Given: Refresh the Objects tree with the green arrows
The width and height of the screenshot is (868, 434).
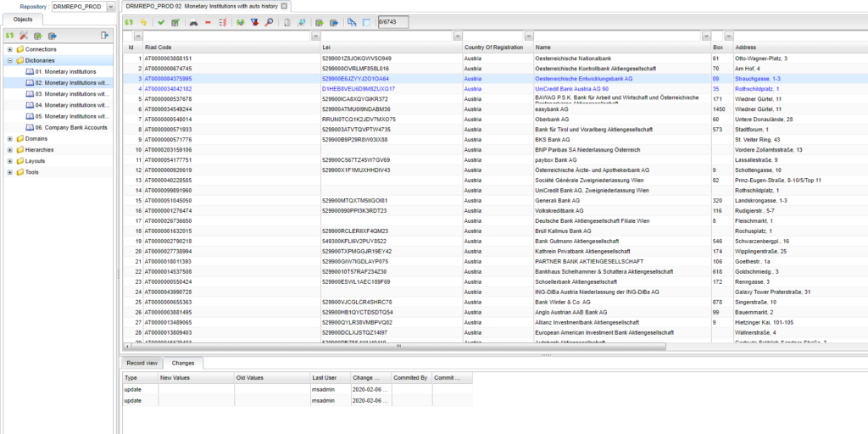Looking at the screenshot, I should click(9, 36).
